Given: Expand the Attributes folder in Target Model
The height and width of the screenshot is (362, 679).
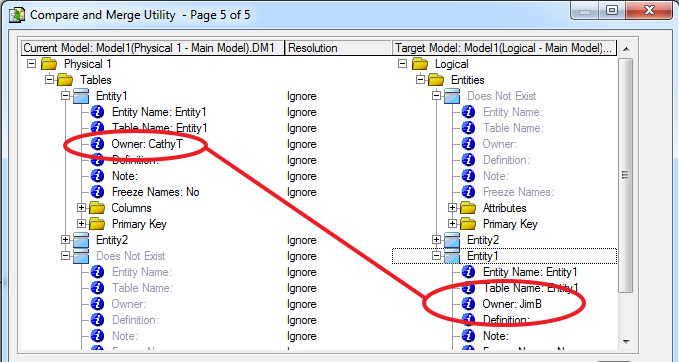Looking at the screenshot, I should click(x=452, y=208).
